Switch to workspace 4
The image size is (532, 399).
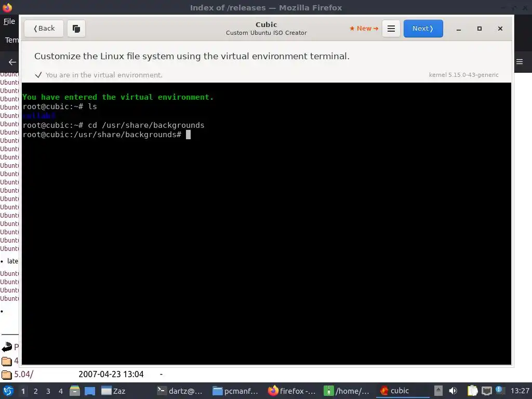(x=61, y=391)
